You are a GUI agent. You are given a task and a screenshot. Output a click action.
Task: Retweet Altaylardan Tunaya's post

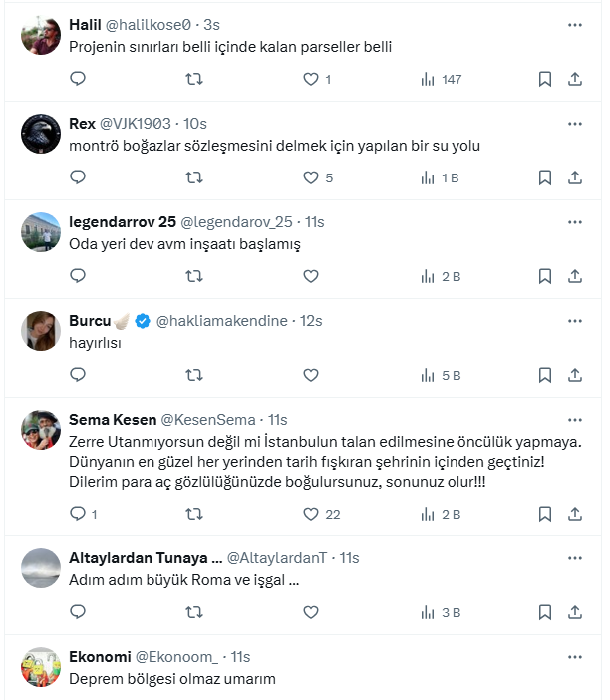tap(194, 612)
